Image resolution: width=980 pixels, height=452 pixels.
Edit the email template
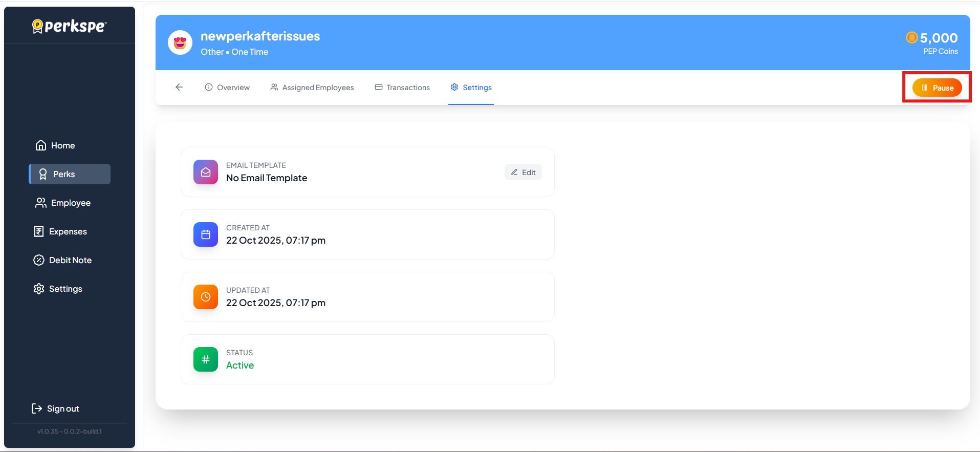(x=523, y=173)
